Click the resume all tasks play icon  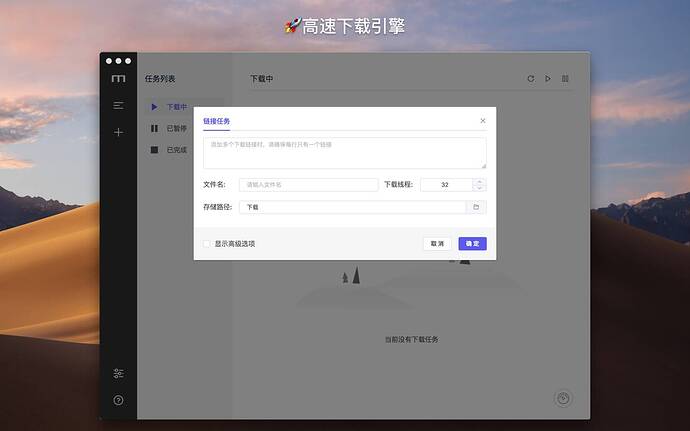548,78
